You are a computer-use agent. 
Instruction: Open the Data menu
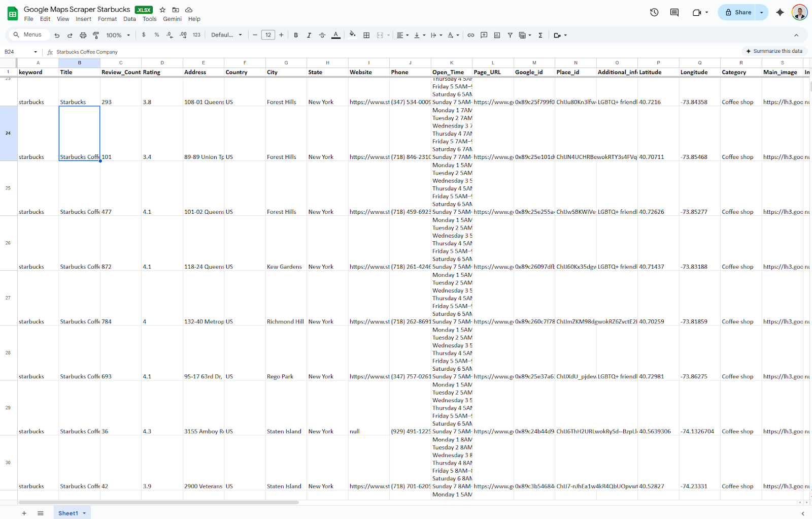pos(129,19)
